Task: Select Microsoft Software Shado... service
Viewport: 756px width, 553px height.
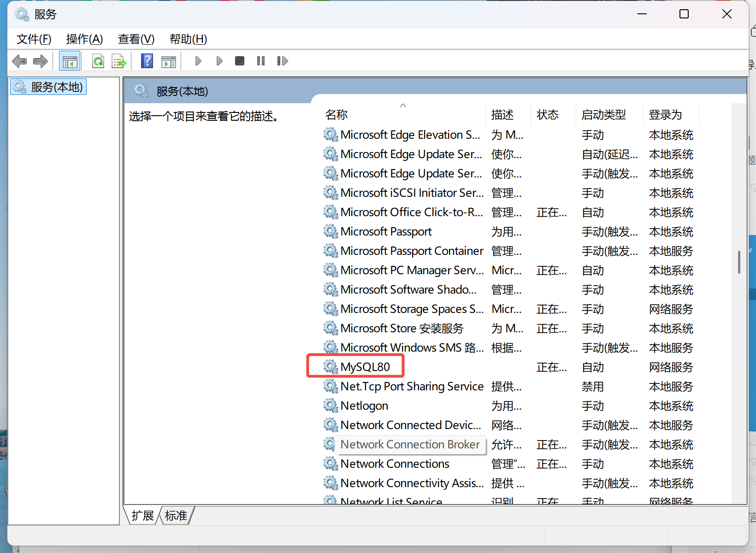Action: click(408, 289)
